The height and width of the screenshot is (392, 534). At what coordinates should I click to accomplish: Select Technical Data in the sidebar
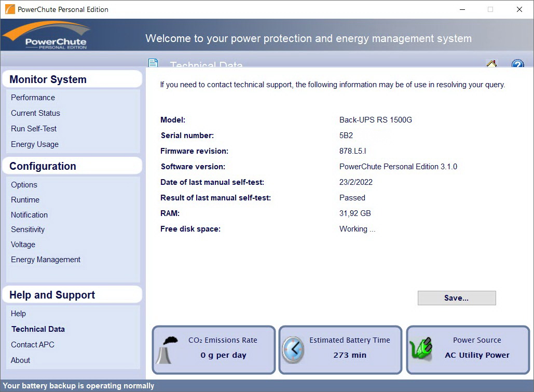click(x=38, y=329)
